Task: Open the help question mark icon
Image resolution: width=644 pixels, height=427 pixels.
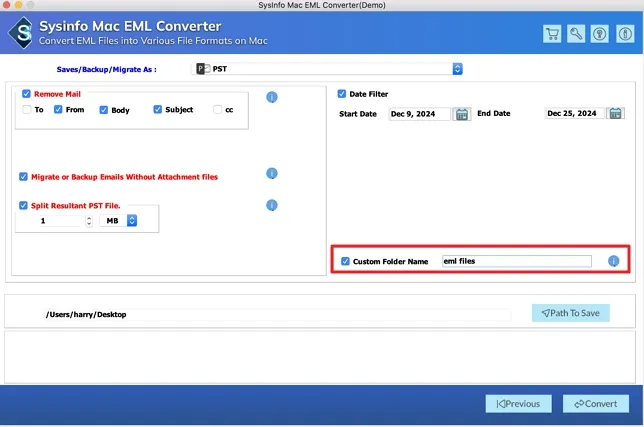Action: point(600,34)
